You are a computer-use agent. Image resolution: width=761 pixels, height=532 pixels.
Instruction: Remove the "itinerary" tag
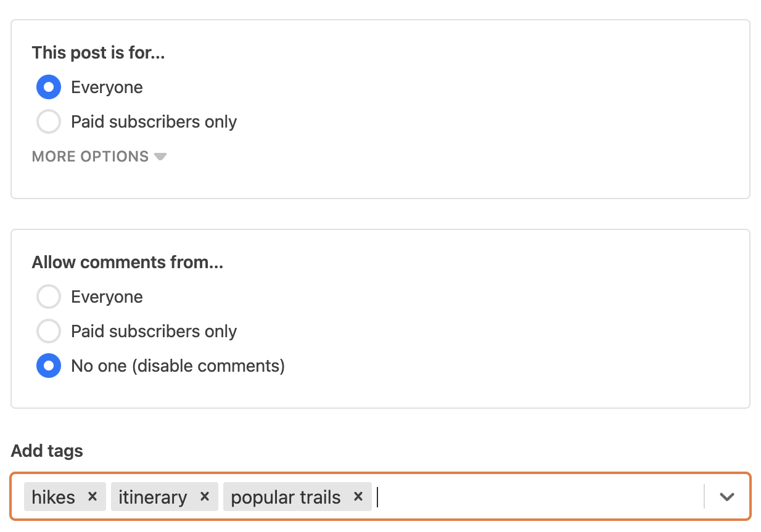204,496
